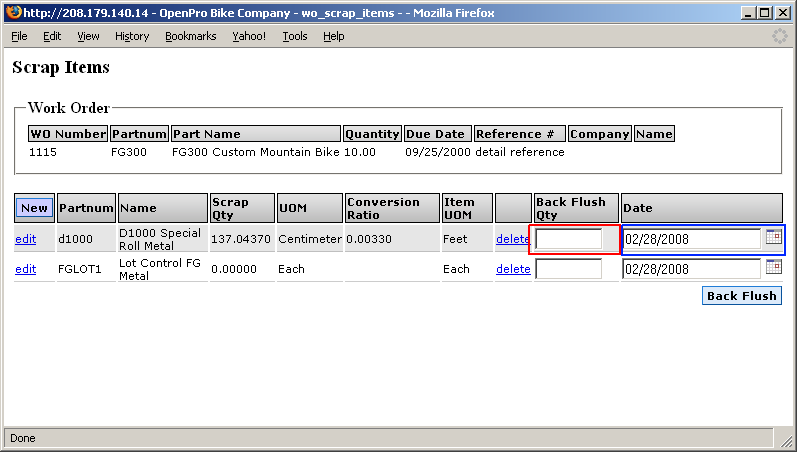
Task: Edit the FGLOT1 scrap item row
Action: 25,269
